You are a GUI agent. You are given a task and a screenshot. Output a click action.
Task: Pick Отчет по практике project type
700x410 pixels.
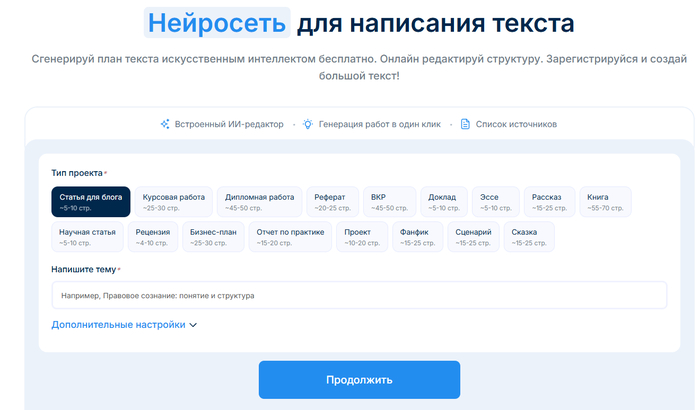click(291, 237)
